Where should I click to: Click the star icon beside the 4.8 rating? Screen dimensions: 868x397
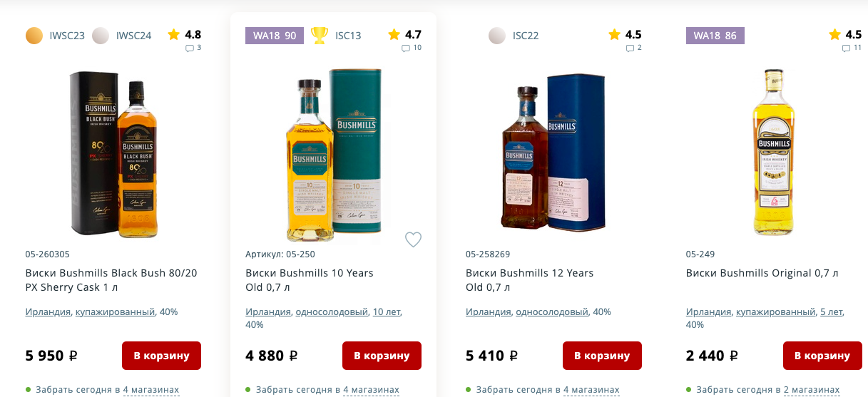tap(173, 34)
